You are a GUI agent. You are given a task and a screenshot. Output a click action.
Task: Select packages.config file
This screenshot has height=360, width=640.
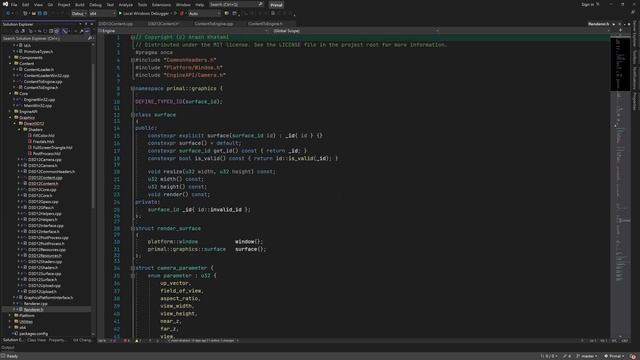[x=33, y=333]
